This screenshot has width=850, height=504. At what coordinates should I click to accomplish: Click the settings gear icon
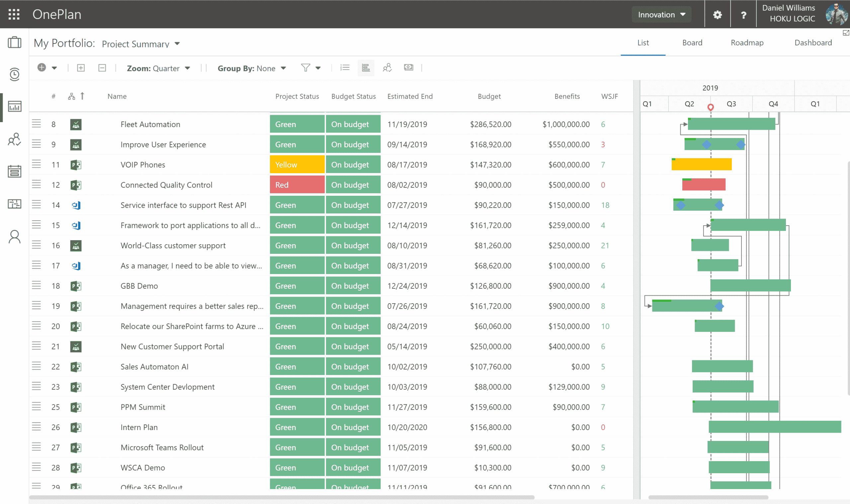click(717, 14)
